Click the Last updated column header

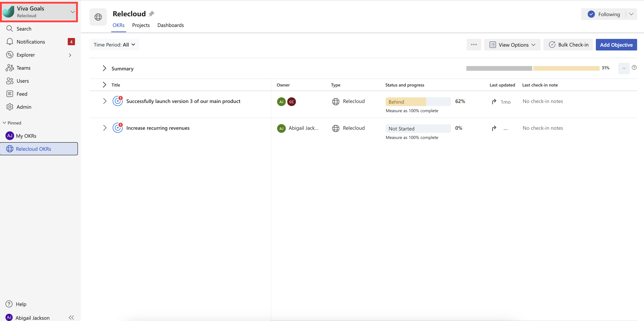502,85
